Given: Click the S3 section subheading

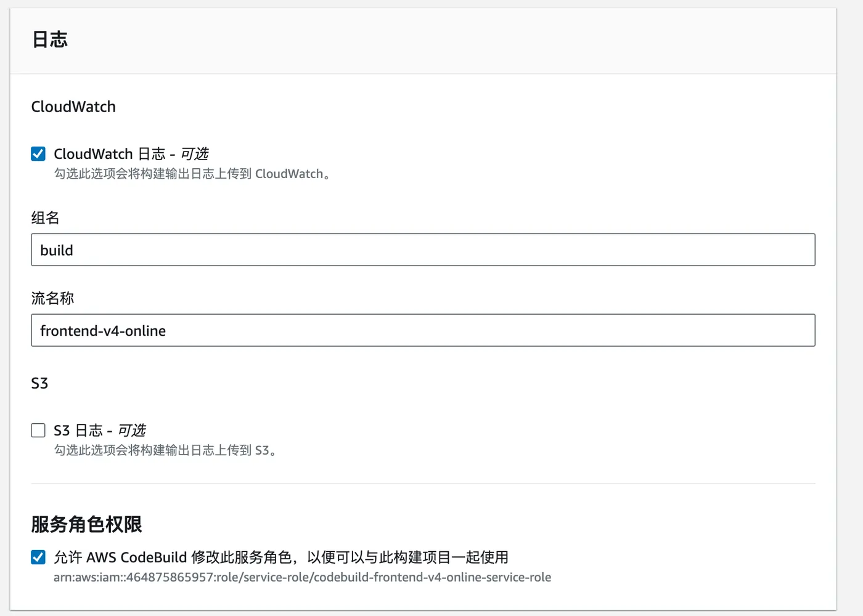Looking at the screenshot, I should (x=39, y=384).
